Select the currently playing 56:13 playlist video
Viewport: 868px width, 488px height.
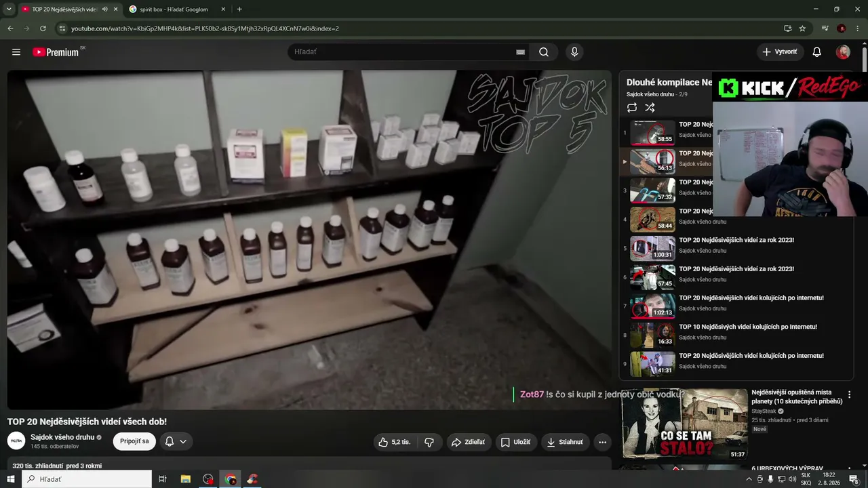[652, 162]
